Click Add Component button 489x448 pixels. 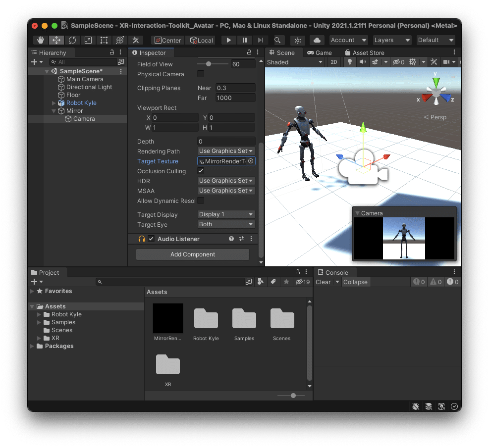tap(193, 254)
